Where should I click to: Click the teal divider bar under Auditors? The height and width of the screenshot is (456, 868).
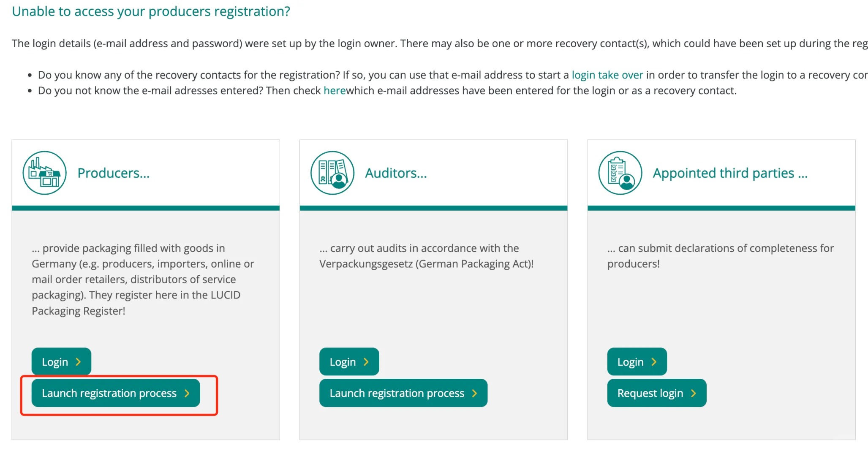pyautogui.click(x=433, y=208)
